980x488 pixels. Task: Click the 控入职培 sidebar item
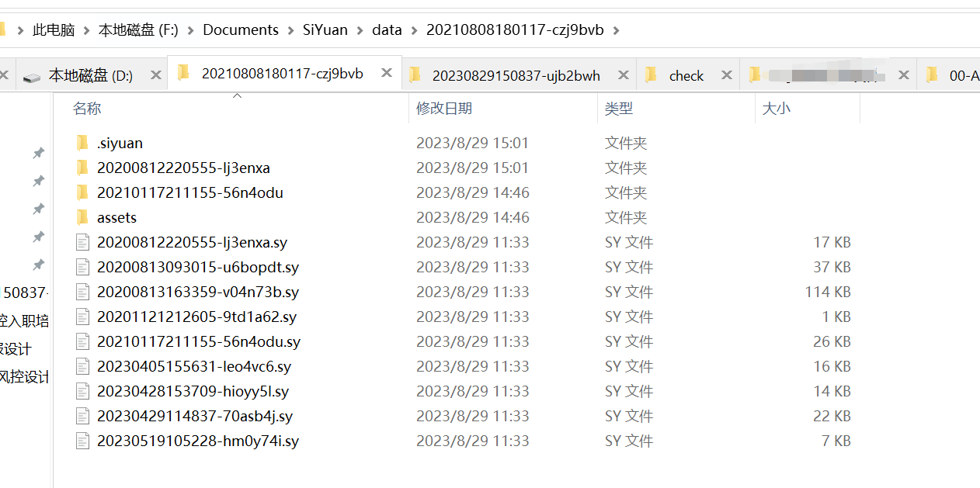25,321
